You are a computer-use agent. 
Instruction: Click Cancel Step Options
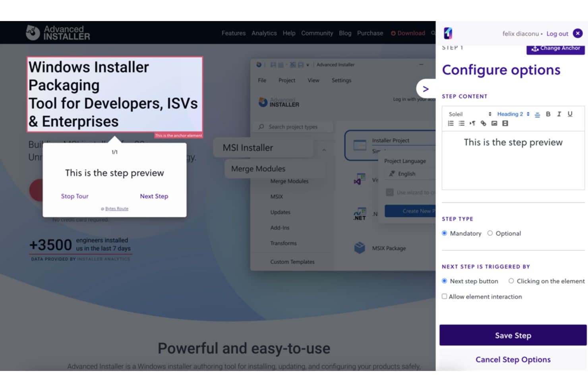coord(513,359)
